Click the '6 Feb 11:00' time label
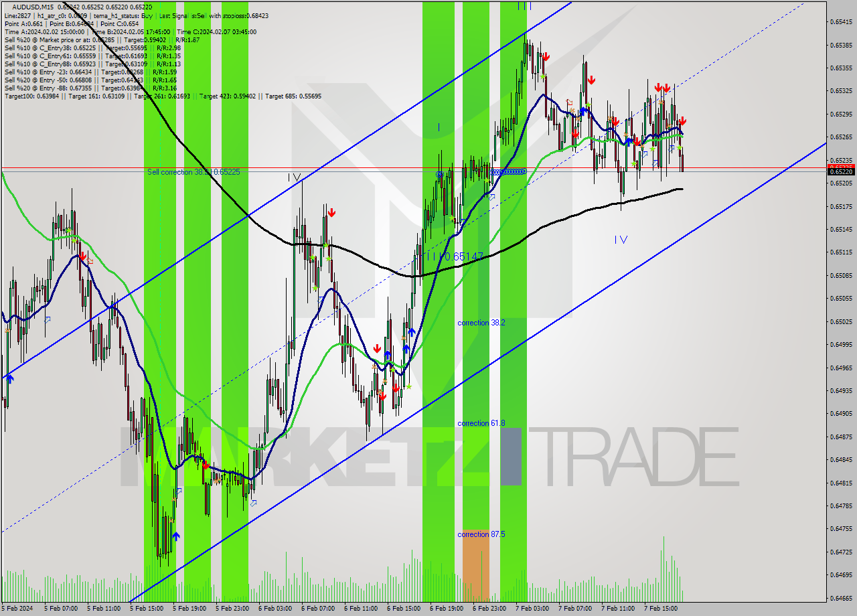This screenshot has height=616, width=857. click(x=361, y=609)
